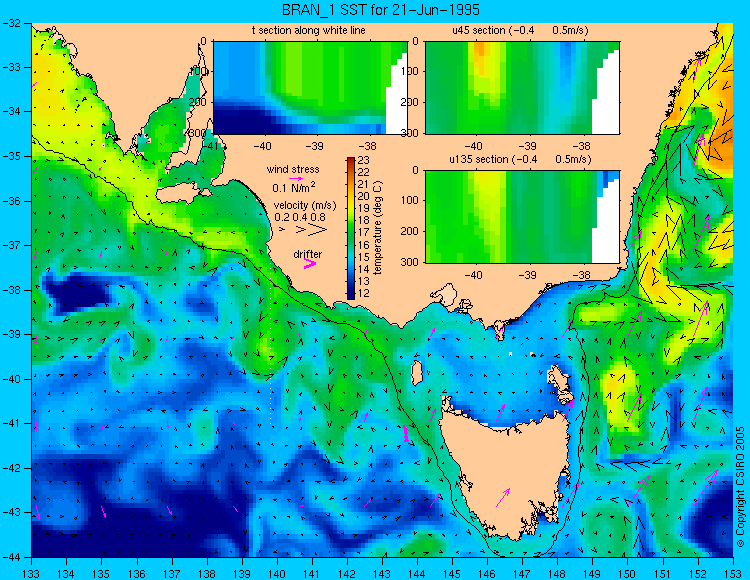Screen dimensions: 750x580
Task: Click main map latitude label -42
Action: (11, 468)
